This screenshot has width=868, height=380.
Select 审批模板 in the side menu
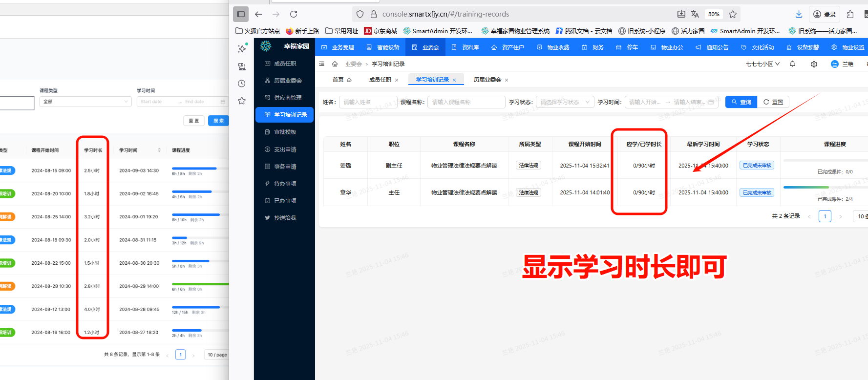point(285,132)
